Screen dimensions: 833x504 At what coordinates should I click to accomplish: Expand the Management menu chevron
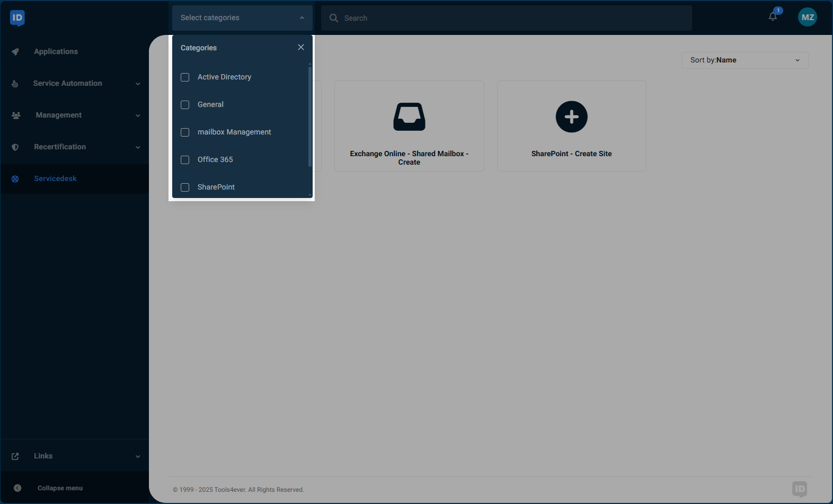click(x=138, y=115)
